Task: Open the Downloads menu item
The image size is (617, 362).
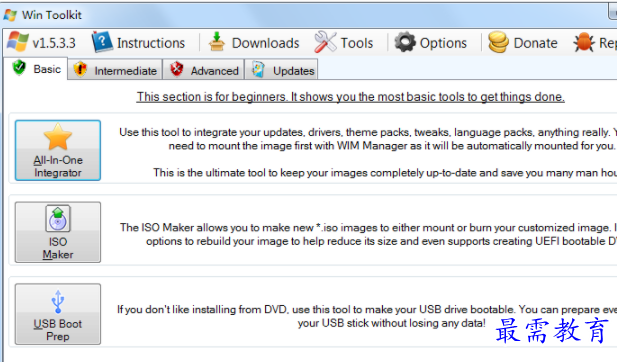Action: (x=254, y=42)
